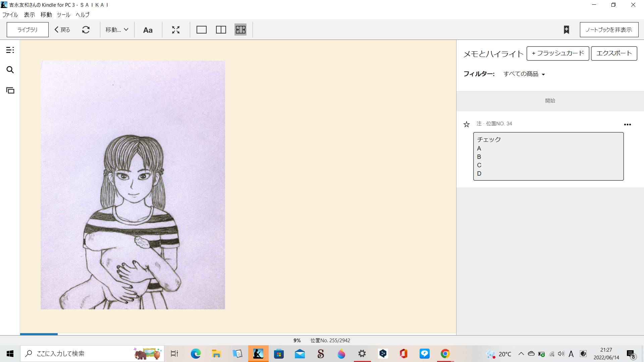Click the sync refresh icon
The image size is (644, 362).
coord(86,30)
